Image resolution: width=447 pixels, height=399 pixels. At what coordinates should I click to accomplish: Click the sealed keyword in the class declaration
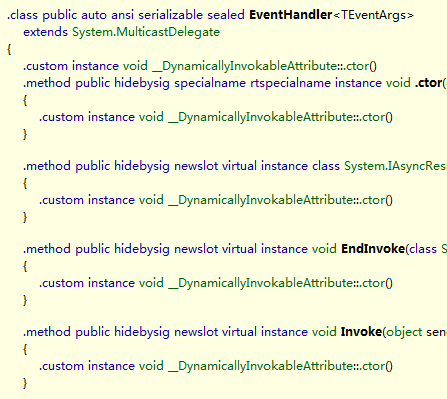point(226,15)
